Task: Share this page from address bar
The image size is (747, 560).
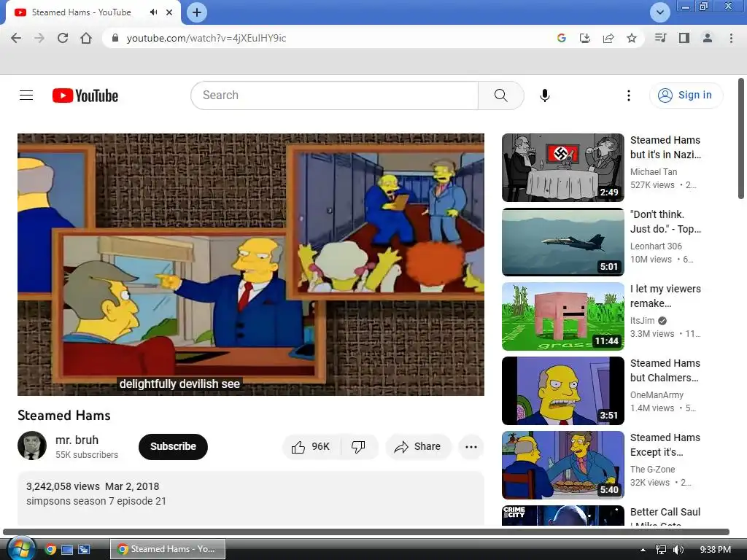Action: point(608,38)
